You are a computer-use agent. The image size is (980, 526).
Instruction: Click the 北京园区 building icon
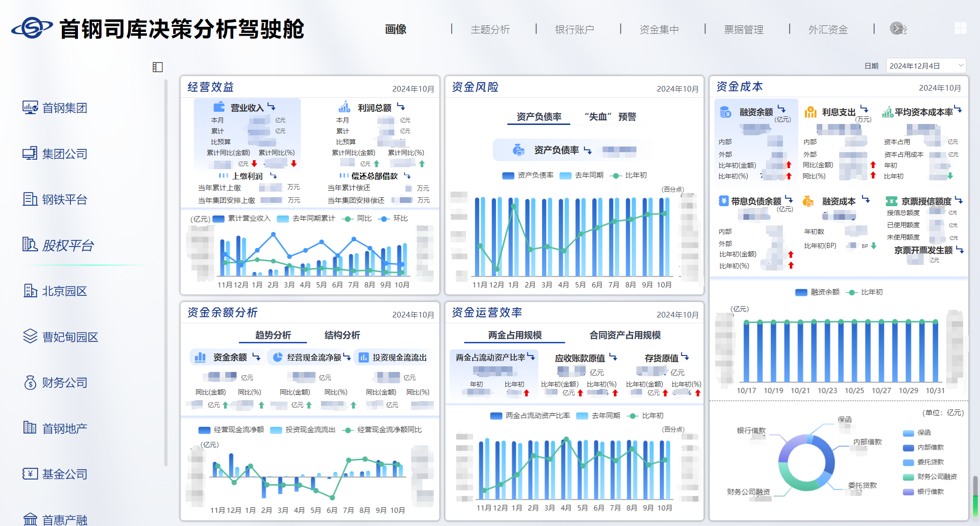pos(31,291)
